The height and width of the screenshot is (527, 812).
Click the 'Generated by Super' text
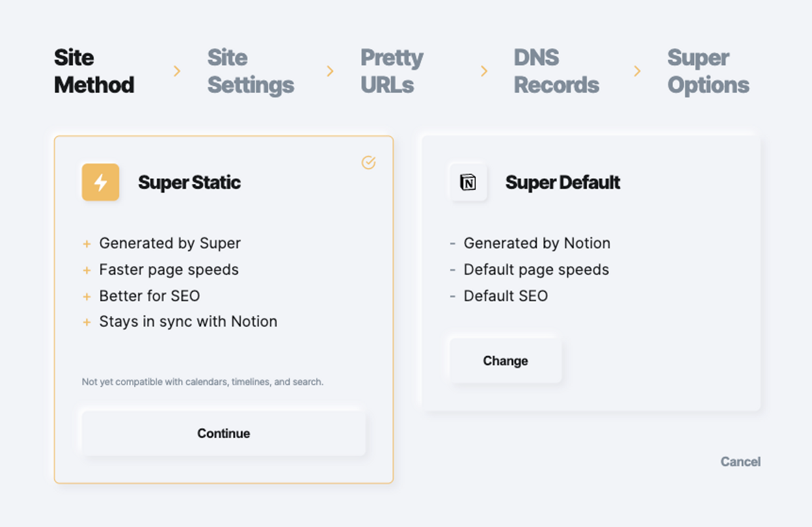[x=170, y=243]
